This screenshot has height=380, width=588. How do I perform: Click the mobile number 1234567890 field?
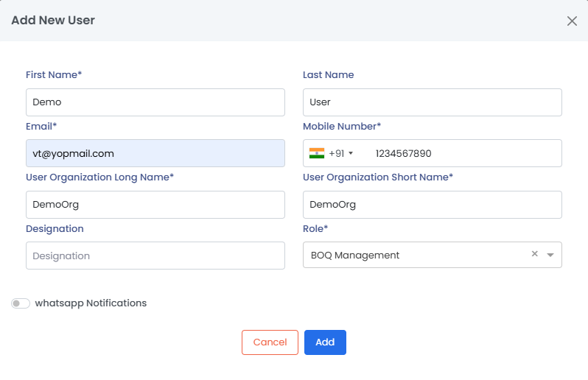(x=464, y=153)
